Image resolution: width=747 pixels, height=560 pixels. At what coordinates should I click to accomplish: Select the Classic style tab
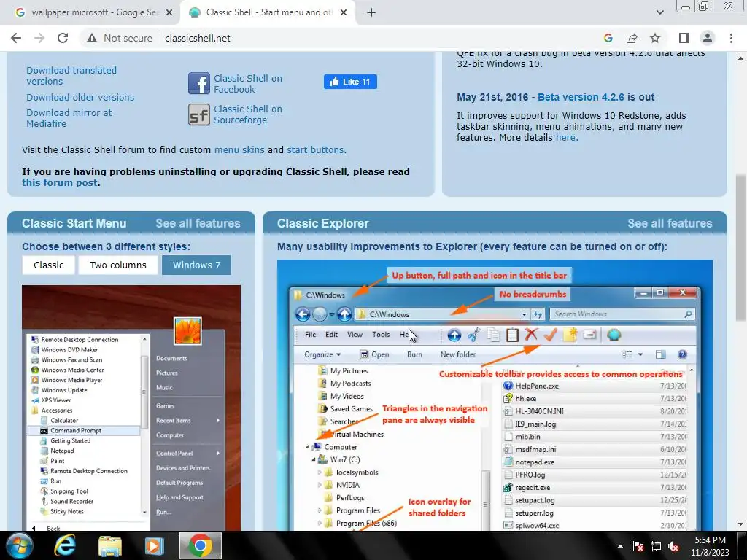click(49, 265)
